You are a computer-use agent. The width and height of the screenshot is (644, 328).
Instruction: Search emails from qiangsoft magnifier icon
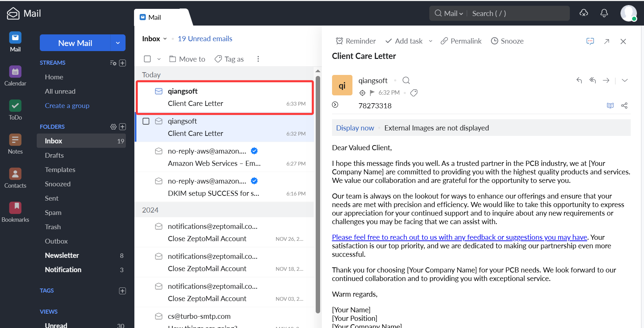(406, 80)
